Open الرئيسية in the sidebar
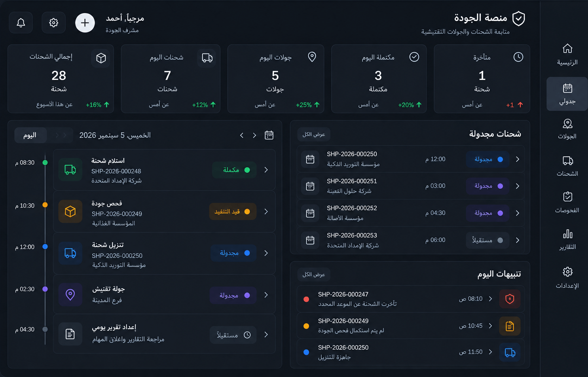Image resolution: width=588 pixels, height=377 pixels. click(x=567, y=55)
